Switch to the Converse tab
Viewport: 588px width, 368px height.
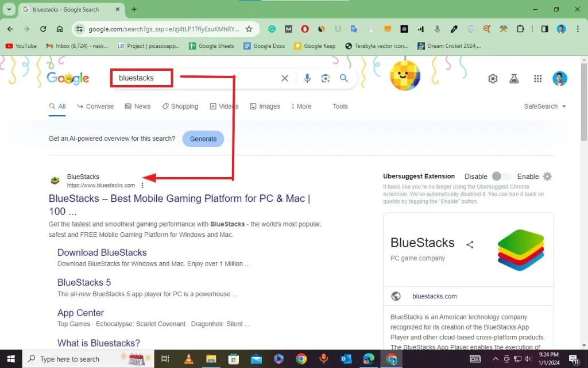pos(95,106)
